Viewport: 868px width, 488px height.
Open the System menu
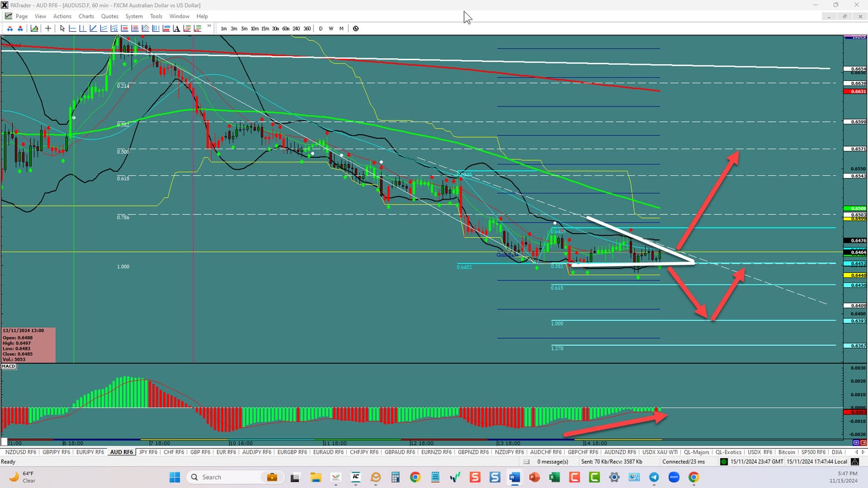click(134, 16)
